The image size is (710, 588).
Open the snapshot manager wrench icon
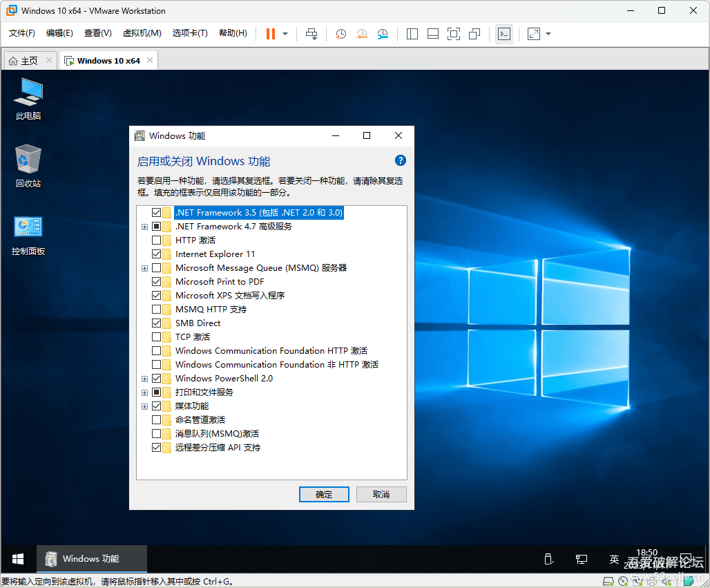[383, 34]
